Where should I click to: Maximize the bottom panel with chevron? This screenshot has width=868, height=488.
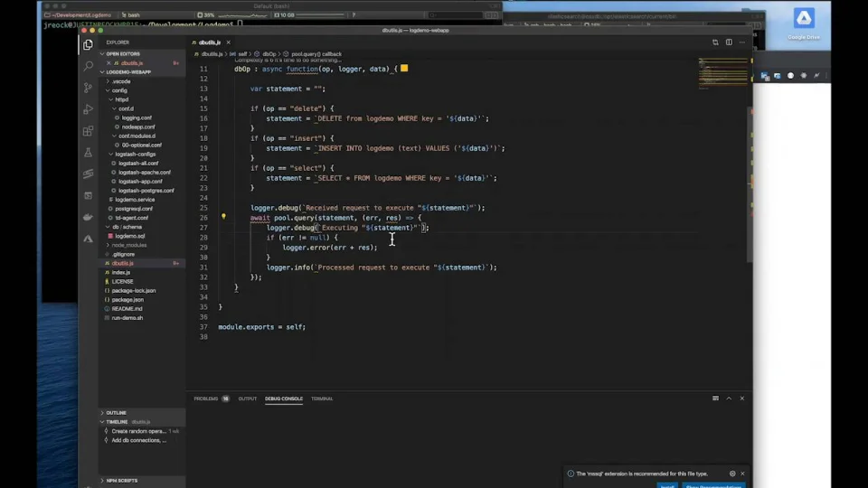click(x=729, y=399)
